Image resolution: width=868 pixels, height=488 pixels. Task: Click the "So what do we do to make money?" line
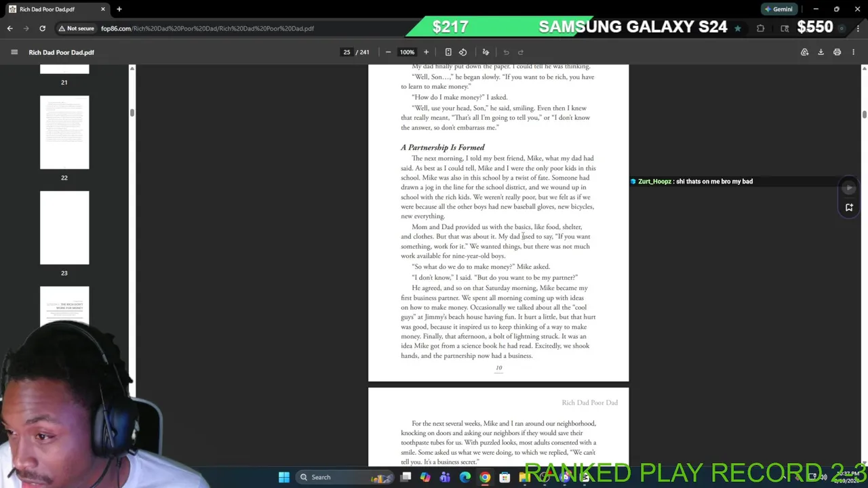point(481,266)
